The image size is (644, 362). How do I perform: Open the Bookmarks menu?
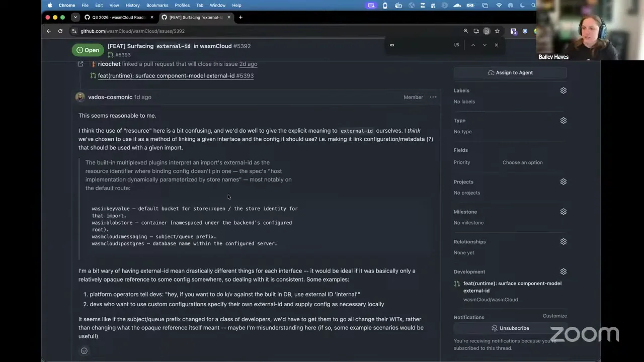[157, 5]
